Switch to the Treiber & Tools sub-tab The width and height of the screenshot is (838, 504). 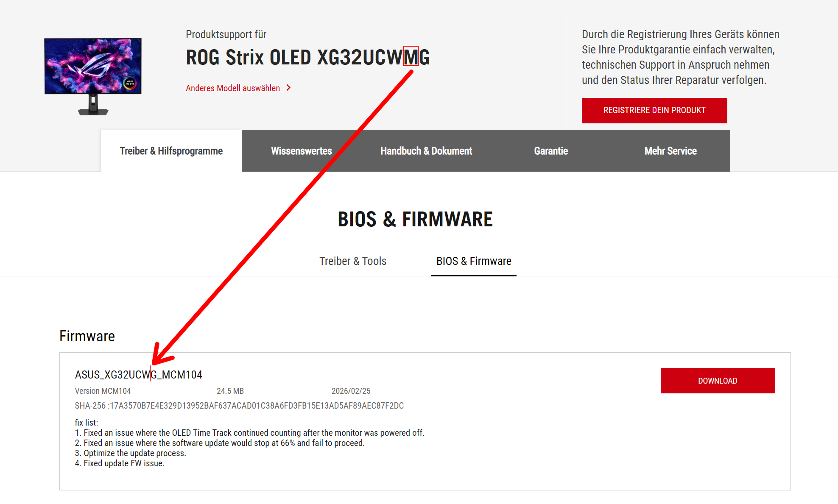pos(352,261)
